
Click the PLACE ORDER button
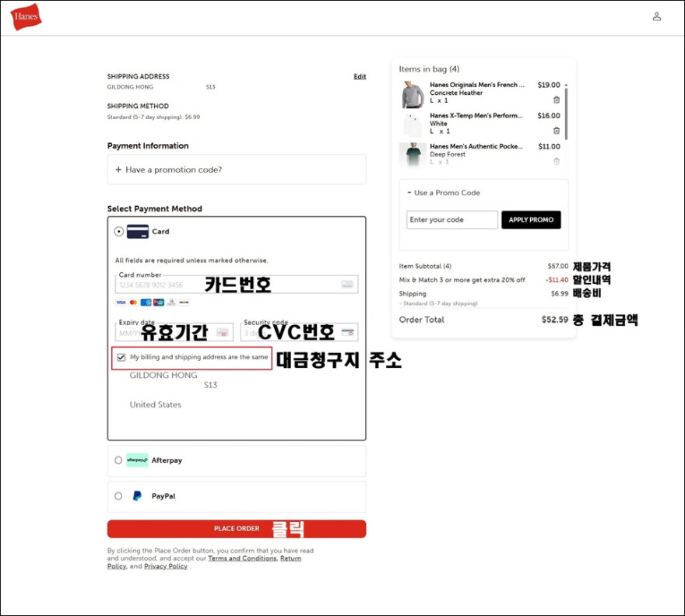[x=237, y=529]
